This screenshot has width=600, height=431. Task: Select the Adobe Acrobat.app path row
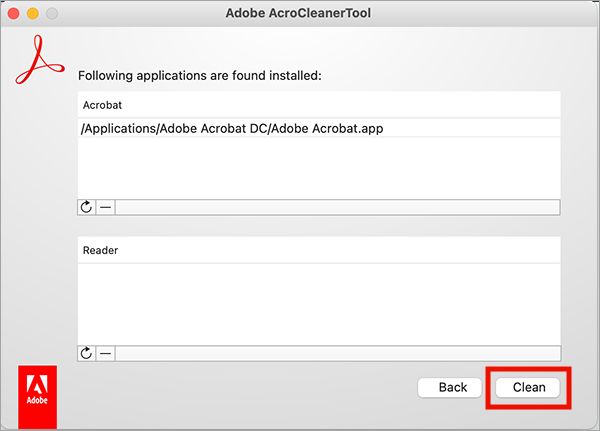(x=319, y=128)
